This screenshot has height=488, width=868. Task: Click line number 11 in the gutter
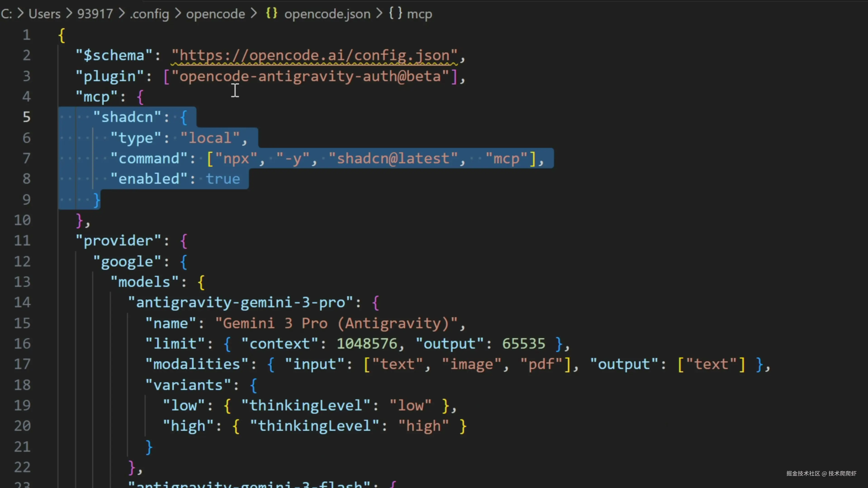pos(22,241)
